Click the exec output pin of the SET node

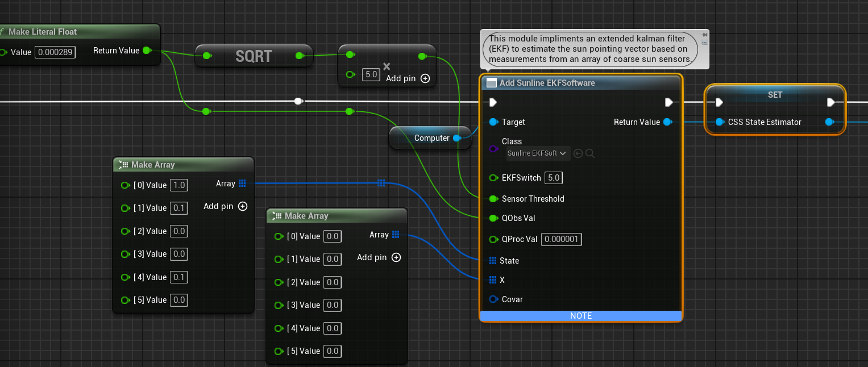[830, 102]
